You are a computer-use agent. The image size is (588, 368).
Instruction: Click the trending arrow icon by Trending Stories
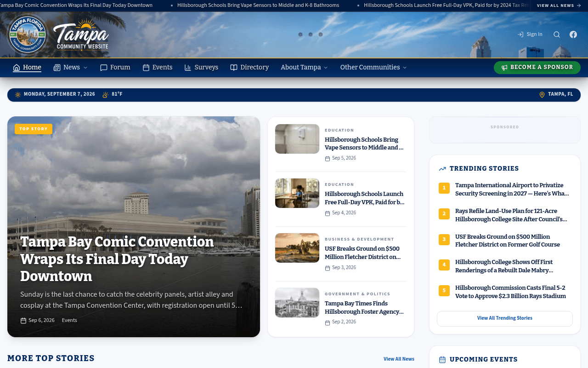point(442,169)
